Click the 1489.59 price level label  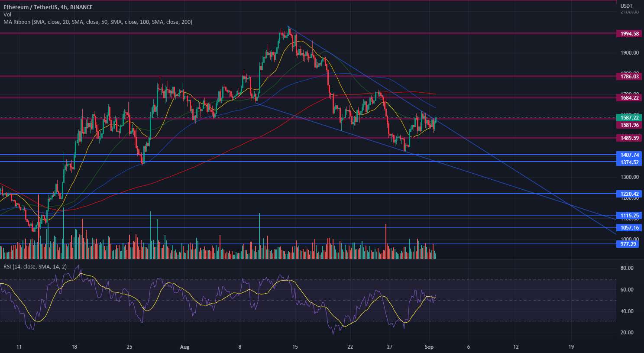point(629,138)
